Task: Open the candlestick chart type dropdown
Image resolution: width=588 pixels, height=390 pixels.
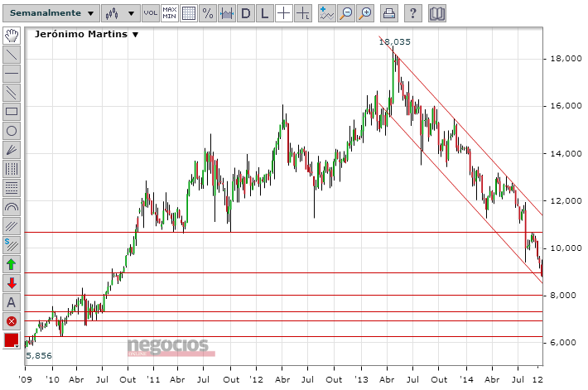Action: click(x=120, y=13)
